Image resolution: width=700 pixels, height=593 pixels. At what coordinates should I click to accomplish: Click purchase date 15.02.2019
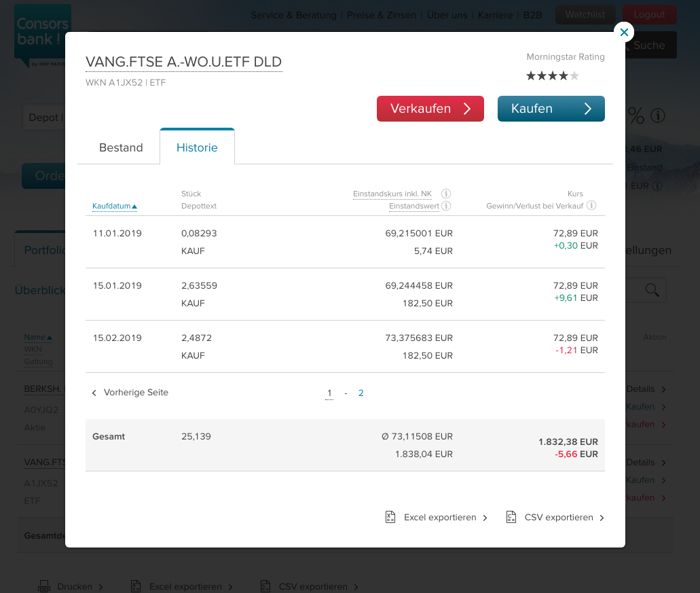117,338
